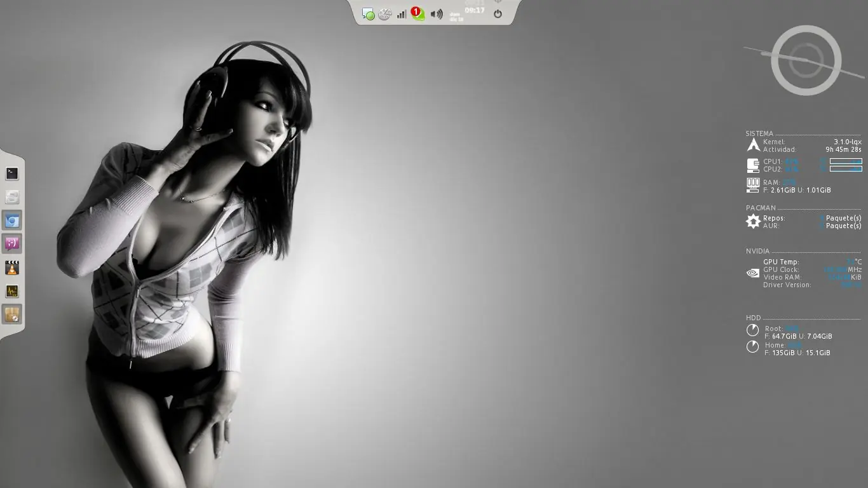Open the green chat icon on the top panel
Image resolution: width=868 pixels, height=488 pixels.
369,13
